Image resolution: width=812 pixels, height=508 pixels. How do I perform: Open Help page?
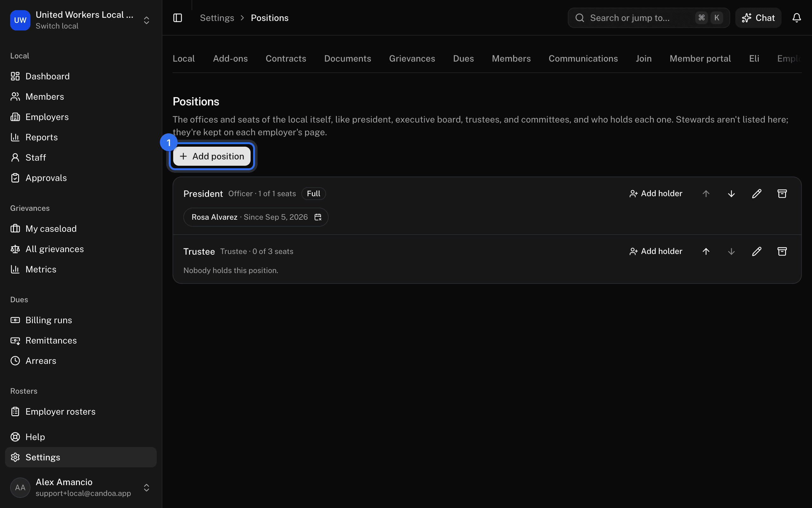tap(81, 437)
